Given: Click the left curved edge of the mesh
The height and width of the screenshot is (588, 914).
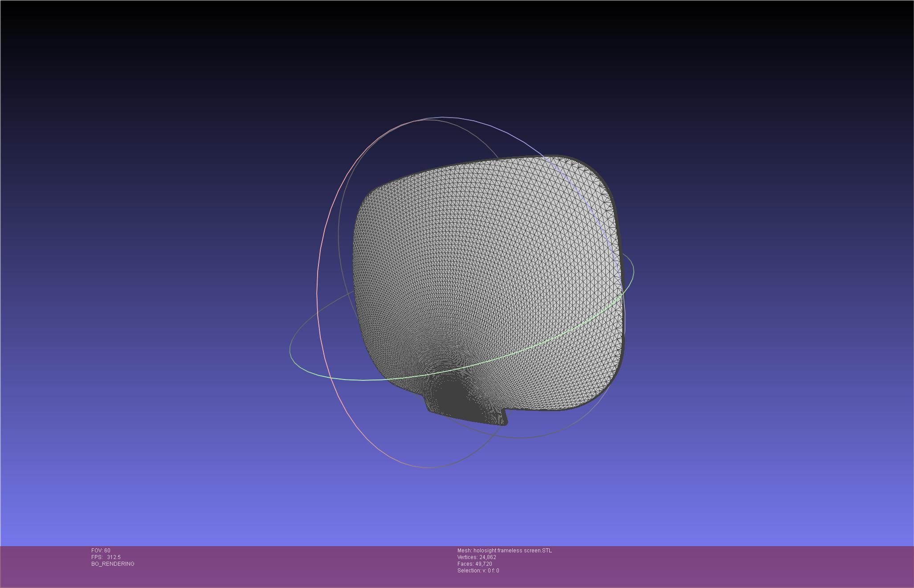Looking at the screenshot, I should coord(354,267).
